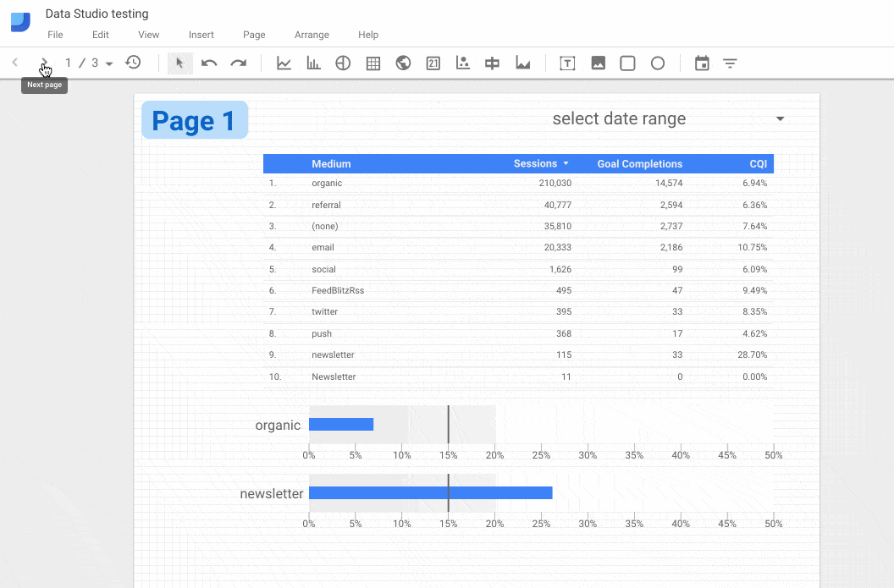
Task: Insert a table chart
Action: (372, 62)
